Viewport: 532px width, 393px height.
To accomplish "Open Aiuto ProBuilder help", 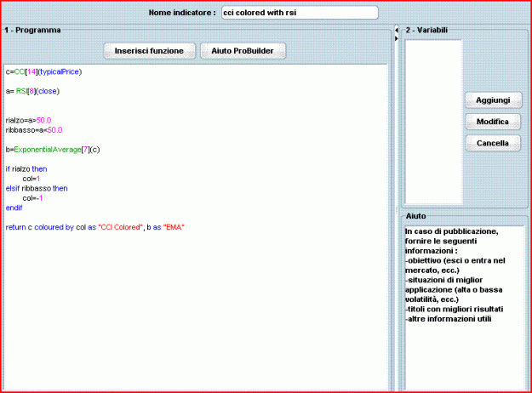I will click(x=243, y=51).
